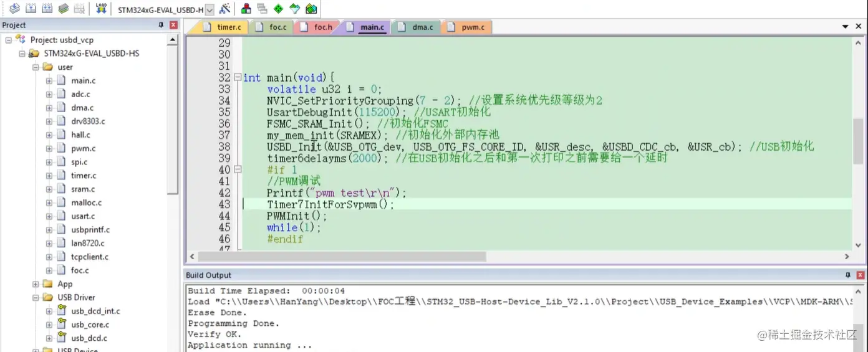Image resolution: width=868 pixels, height=352 pixels.
Task: Click the Project panel scroll-up arrow
Action: coord(173,40)
